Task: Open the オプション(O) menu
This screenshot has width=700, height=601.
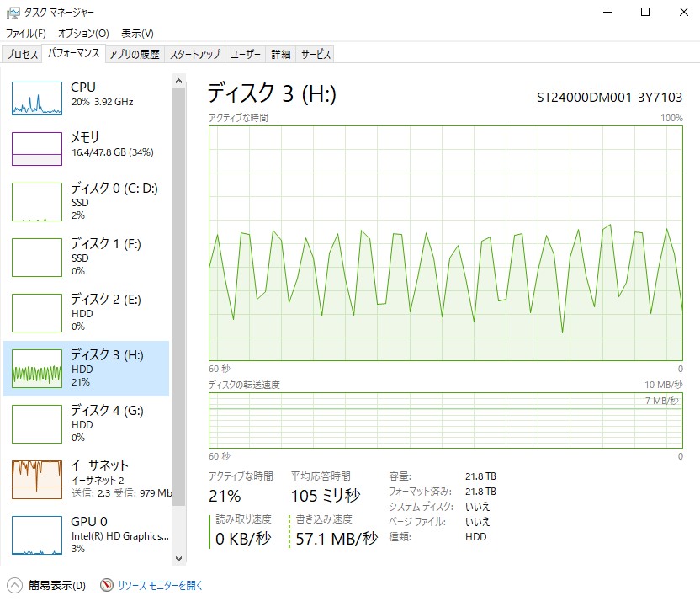Action: [x=83, y=34]
